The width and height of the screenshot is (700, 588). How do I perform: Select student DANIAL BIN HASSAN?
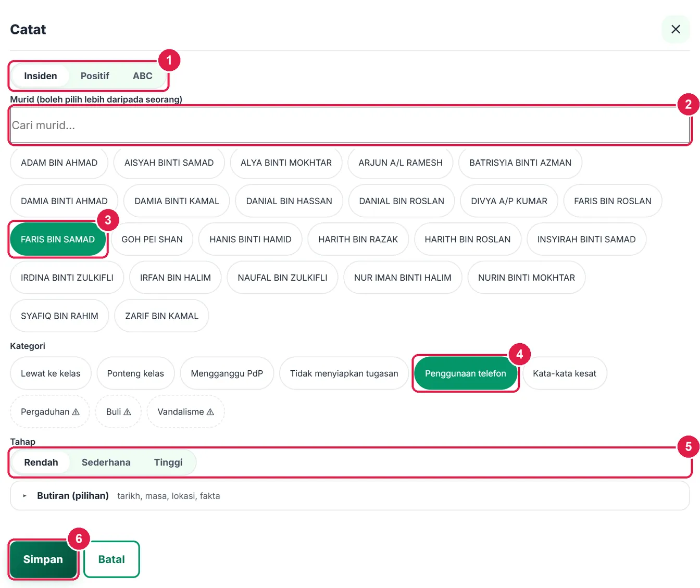(x=289, y=201)
